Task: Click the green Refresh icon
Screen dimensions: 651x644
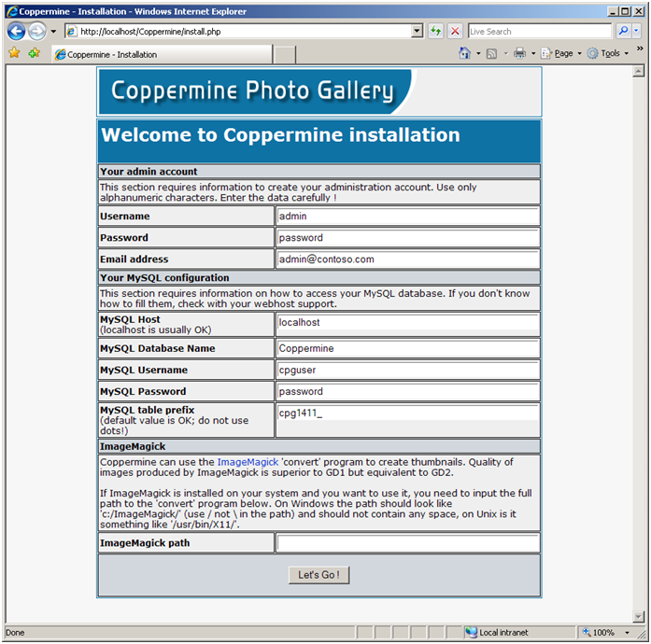Action: click(x=436, y=31)
